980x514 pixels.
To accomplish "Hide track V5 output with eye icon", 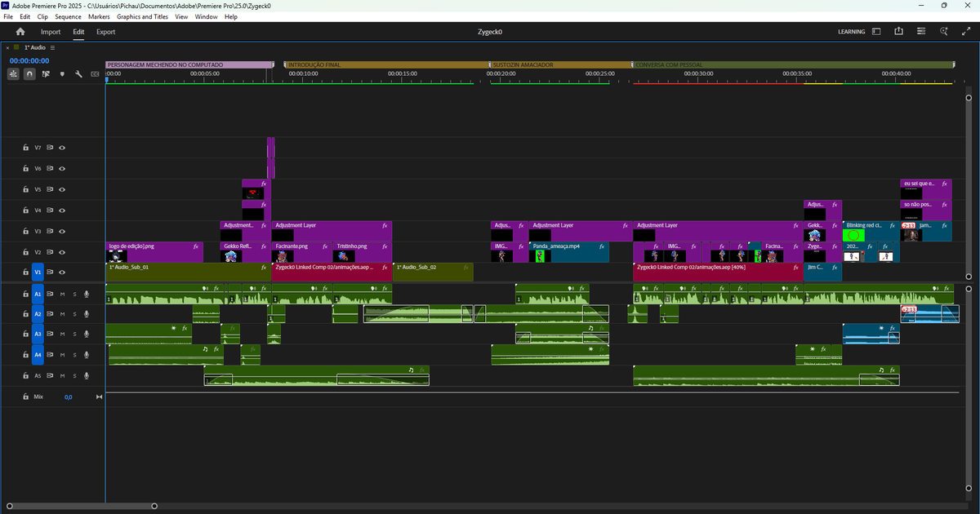I will (61, 189).
